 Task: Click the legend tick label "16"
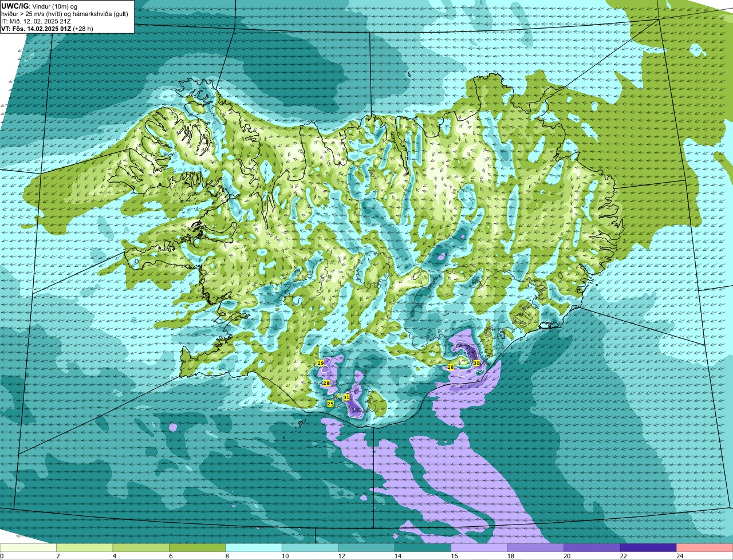pyautogui.click(x=454, y=556)
